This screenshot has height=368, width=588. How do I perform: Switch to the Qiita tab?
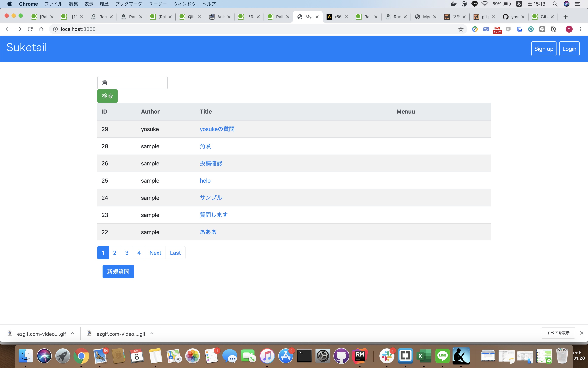pos(190,17)
